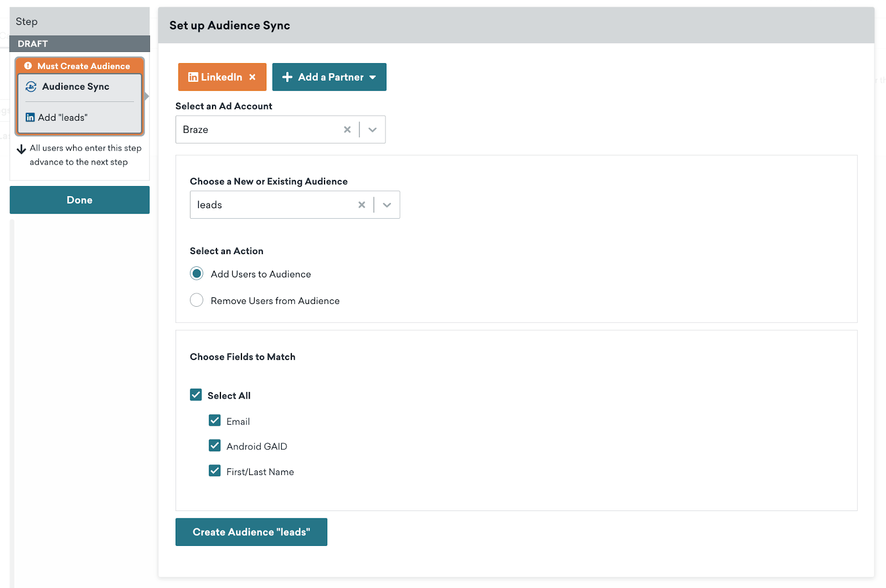The image size is (886, 588).
Task: Expand the ad account dropdown chevron
Action: 373,130
